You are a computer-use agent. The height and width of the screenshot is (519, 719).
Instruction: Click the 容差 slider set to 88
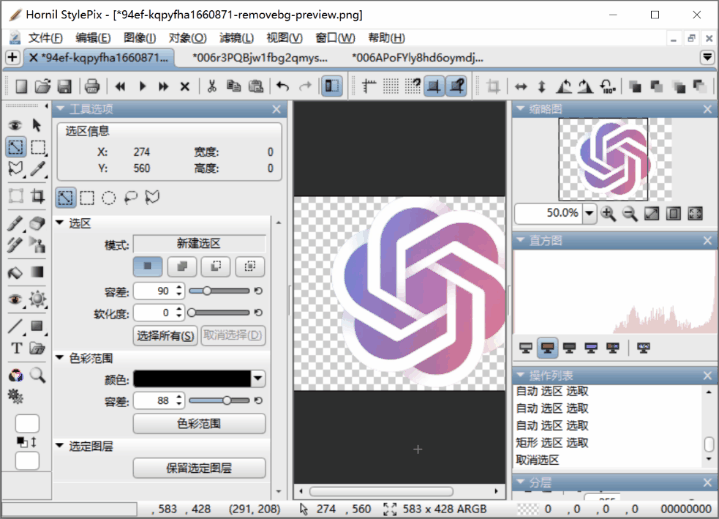click(x=219, y=401)
